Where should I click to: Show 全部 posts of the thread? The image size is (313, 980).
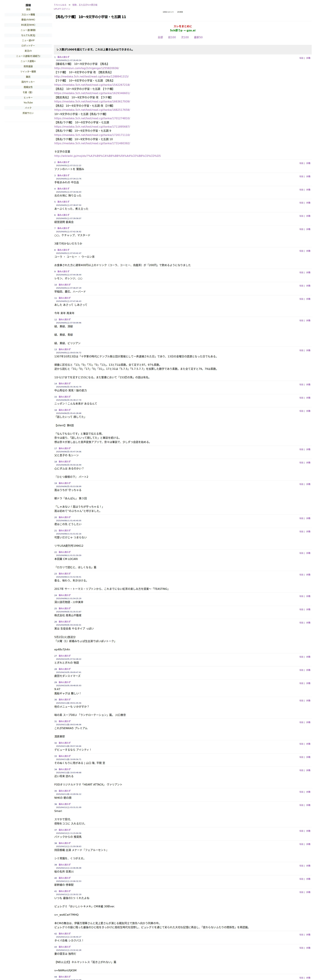[x=160, y=37]
